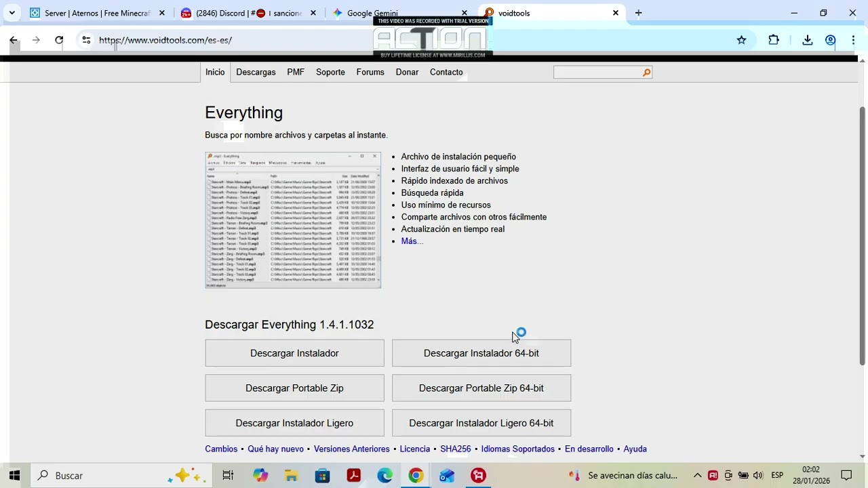
Task: Open the Idiomas Soportados link
Action: pyautogui.click(x=518, y=449)
